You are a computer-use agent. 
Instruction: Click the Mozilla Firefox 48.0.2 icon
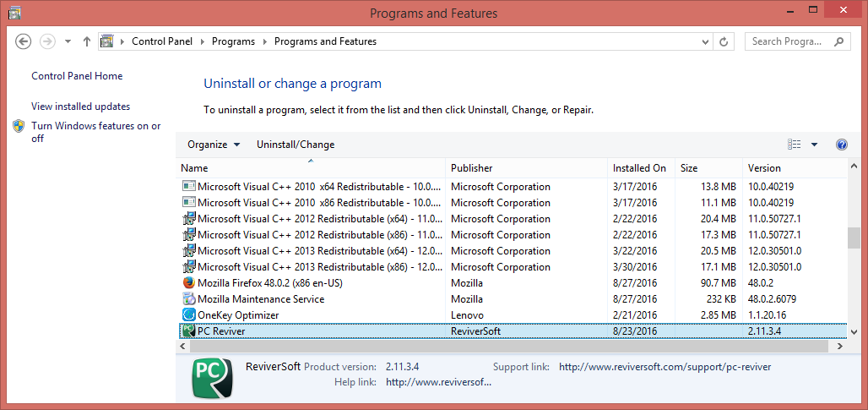pyautogui.click(x=189, y=283)
